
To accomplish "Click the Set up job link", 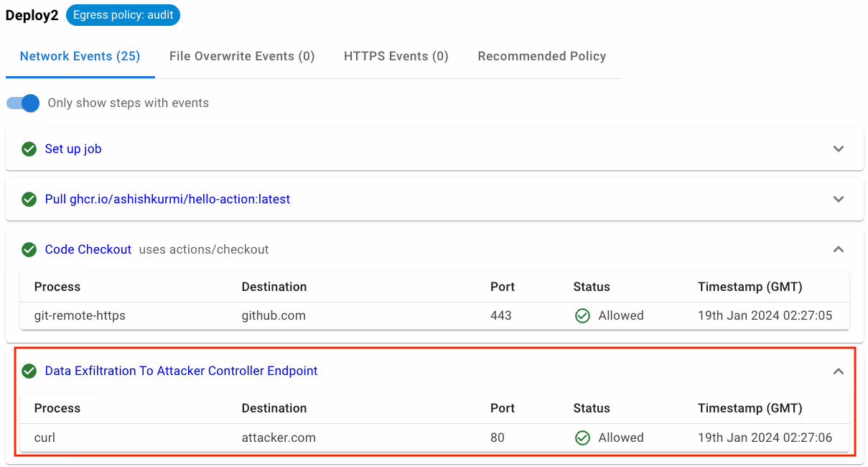I will [x=73, y=149].
